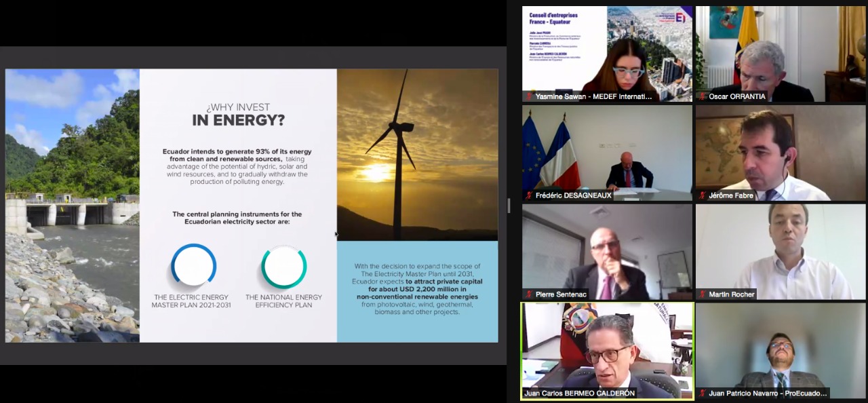Click muted mic icon for Juan Patricio Navarro

703,393
